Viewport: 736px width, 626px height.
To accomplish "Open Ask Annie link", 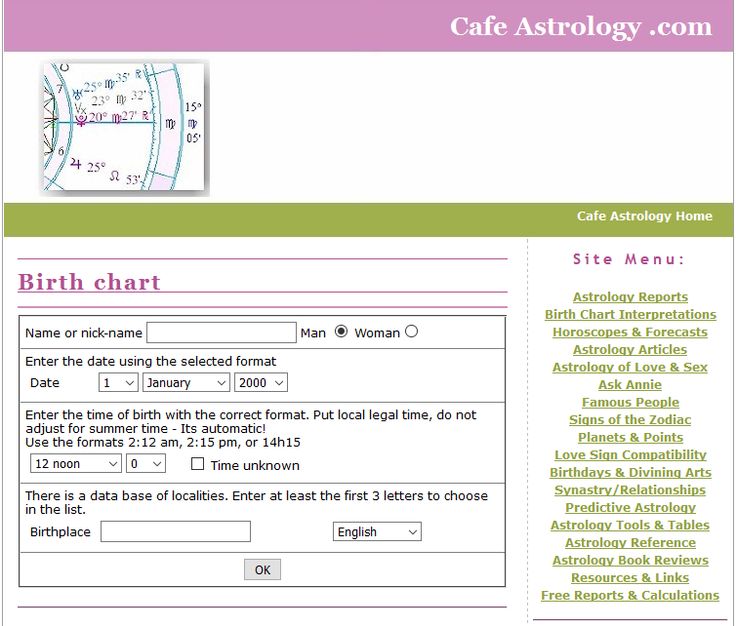I will click(x=630, y=385).
